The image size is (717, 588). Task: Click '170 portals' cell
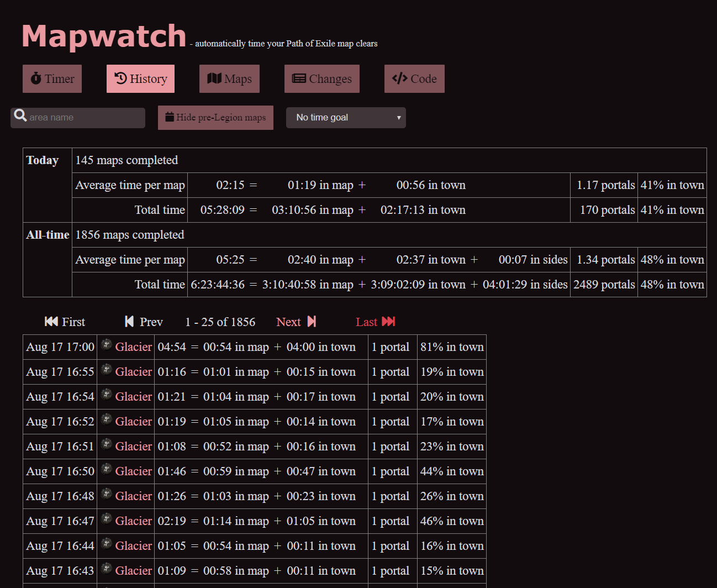point(604,210)
